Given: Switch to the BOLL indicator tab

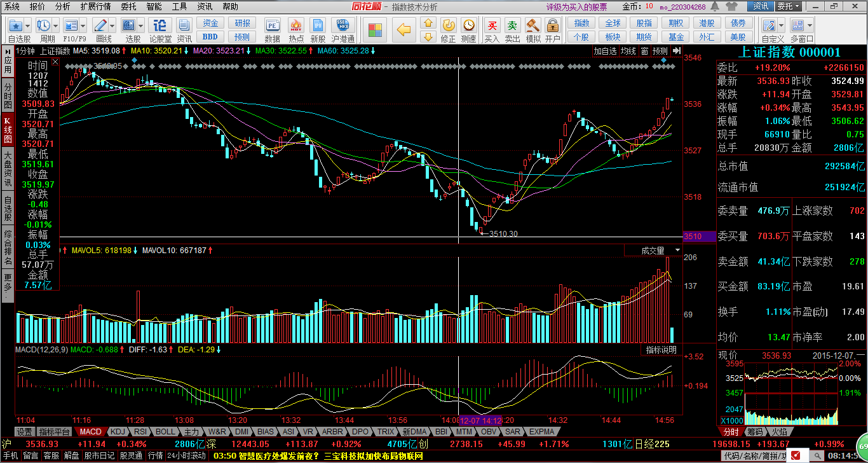Looking at the screenshot, I should (165, 431).
